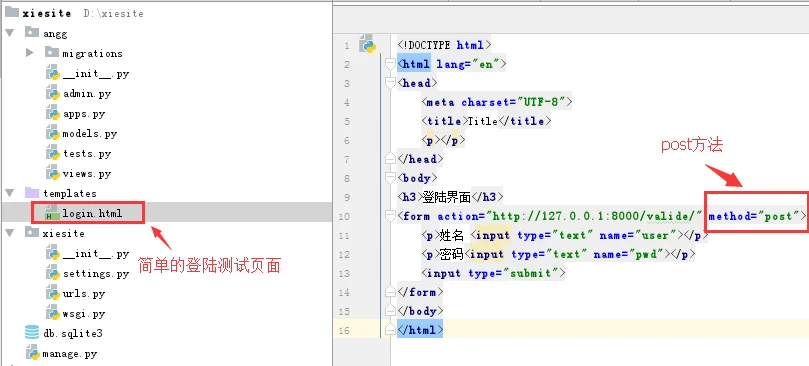
Task: Fold the html tag at line 2
Action: (391, 64)
